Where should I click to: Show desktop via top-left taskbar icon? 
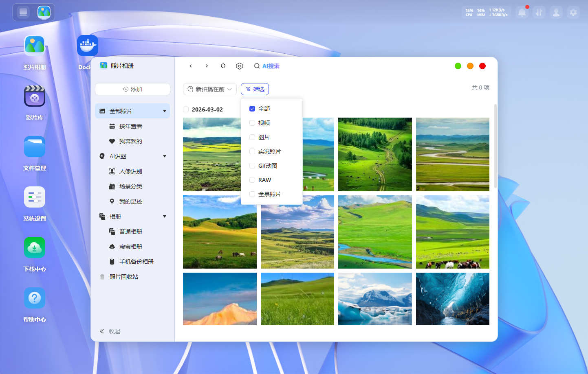[23, 12]
